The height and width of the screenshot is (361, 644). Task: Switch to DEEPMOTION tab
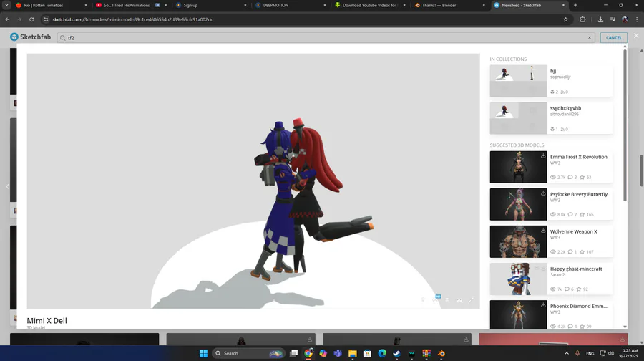click(x=290, y=5)
